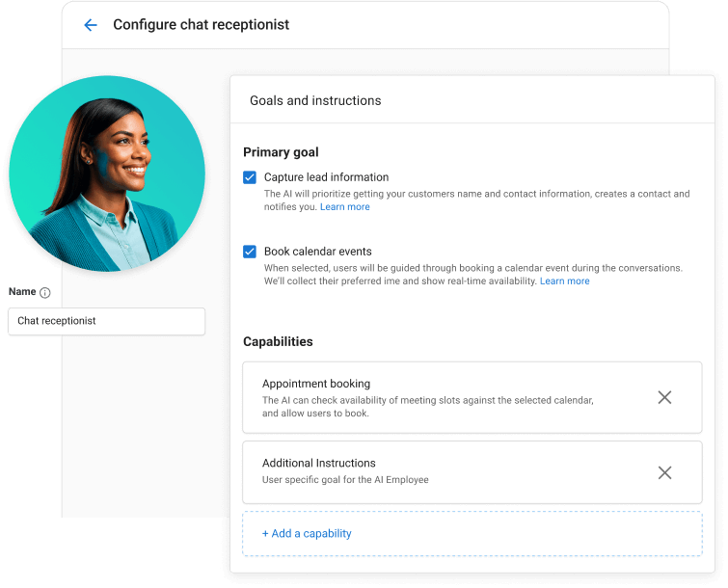Open Learn more under Book calendar events
Image resolution: width=728 pixels, height=588 pixels.
564,281
